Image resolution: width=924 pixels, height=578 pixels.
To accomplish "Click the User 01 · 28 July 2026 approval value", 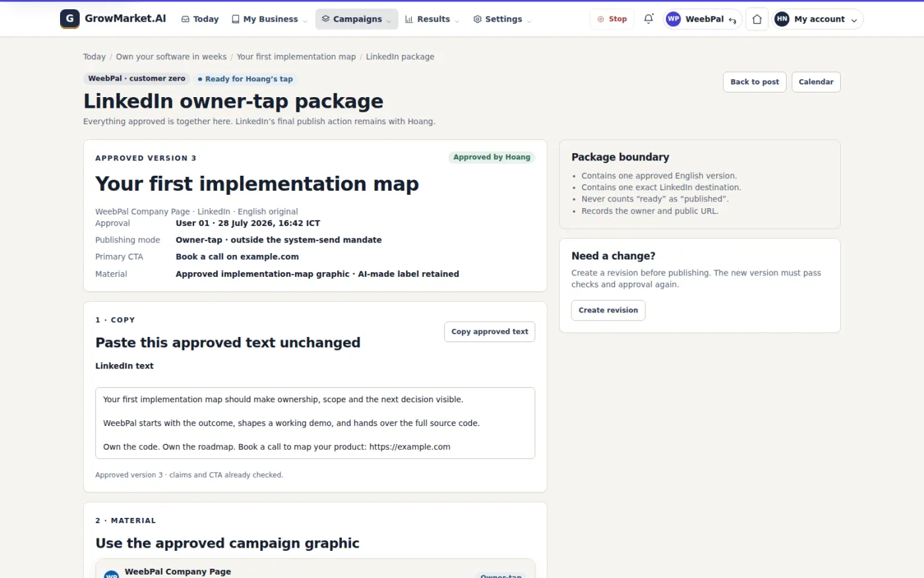I will point(247,223).
